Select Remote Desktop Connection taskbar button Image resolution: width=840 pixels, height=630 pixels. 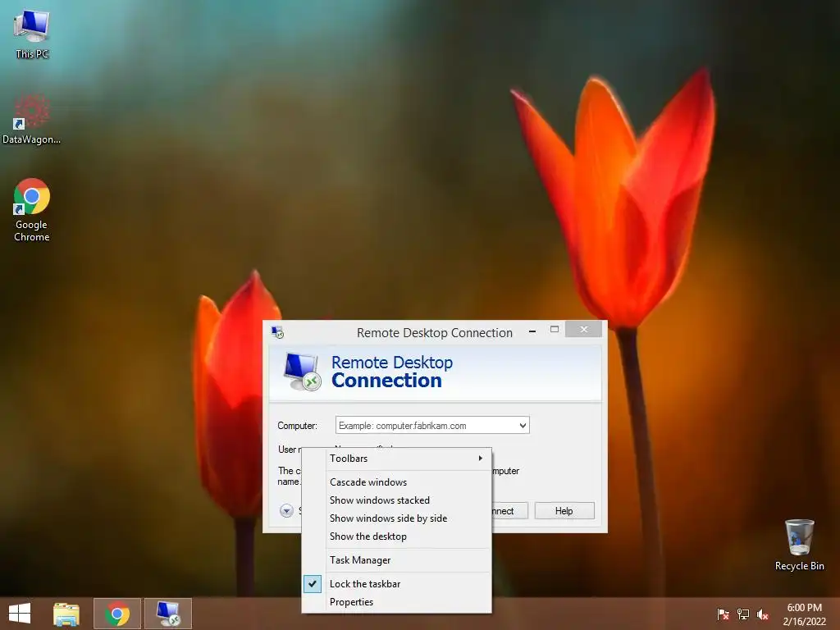tap(168, 614)
